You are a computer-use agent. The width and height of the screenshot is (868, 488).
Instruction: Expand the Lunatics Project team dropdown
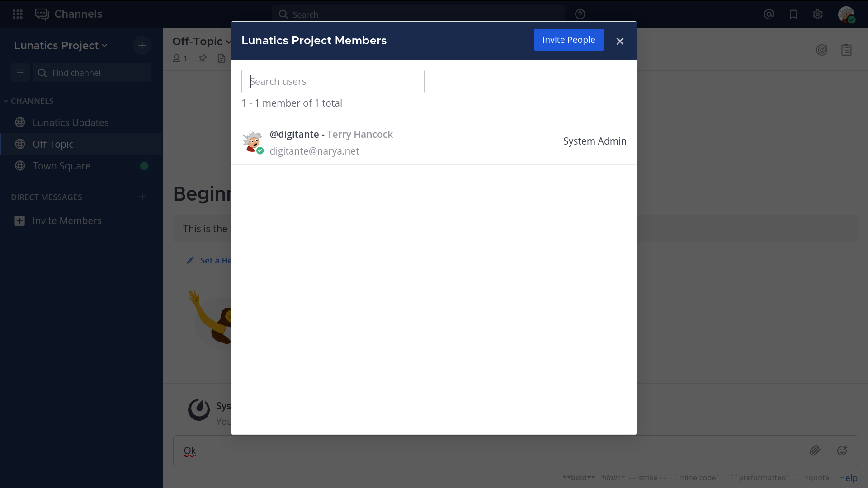click(x=61, y=46)
